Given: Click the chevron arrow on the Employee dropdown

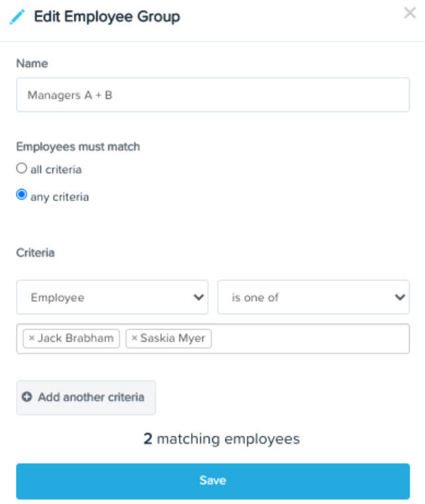Looking at the screenshot, I should [199, 297].
